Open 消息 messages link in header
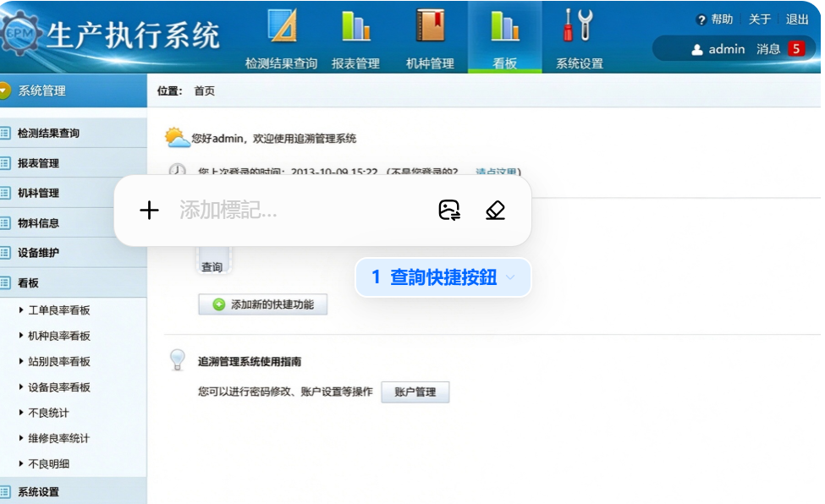825x504 pixels. pyautogui.click(x=768, y=49)
